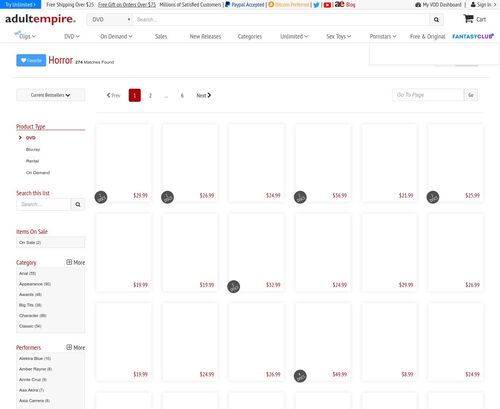500x409 pixels.
Task: Click the heart Favorite button
Action: [x=31, y=60]
